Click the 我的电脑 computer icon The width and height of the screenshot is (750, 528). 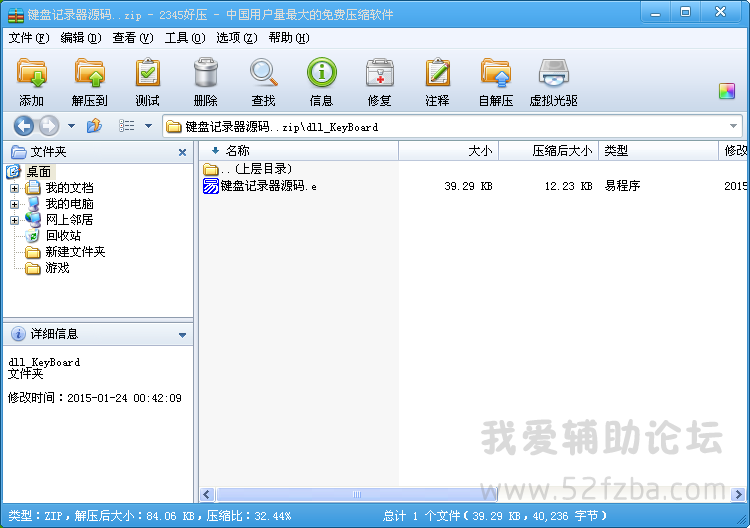33,204
